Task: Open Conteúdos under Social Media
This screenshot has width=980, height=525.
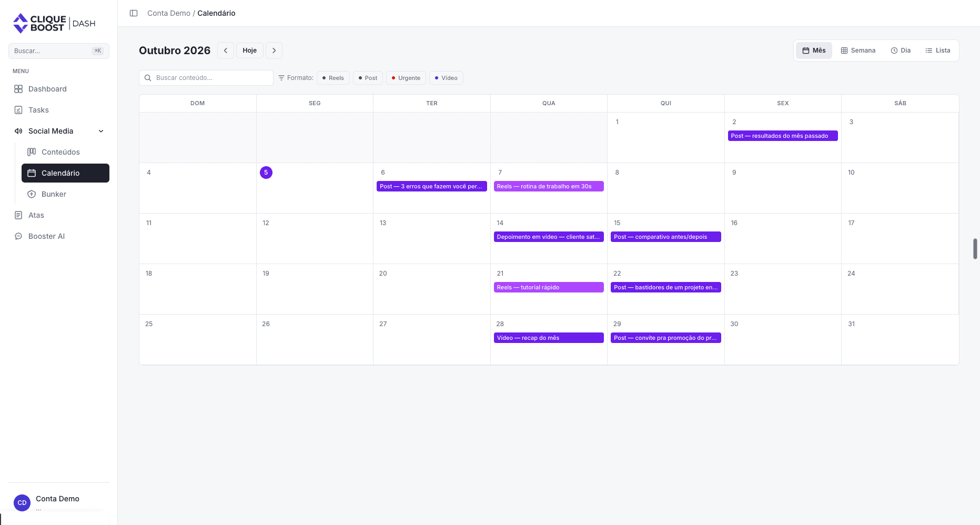Action: [65, 152]
